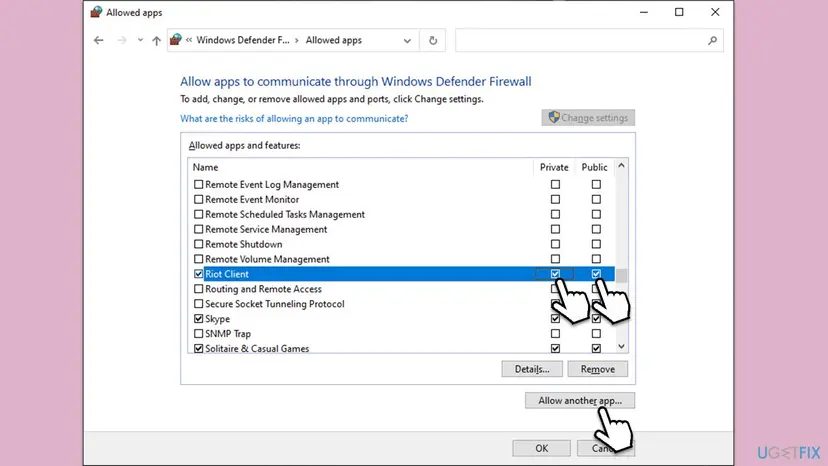Sort by Public column header
This screenshot has height=466, width=828.
(595, 167)
